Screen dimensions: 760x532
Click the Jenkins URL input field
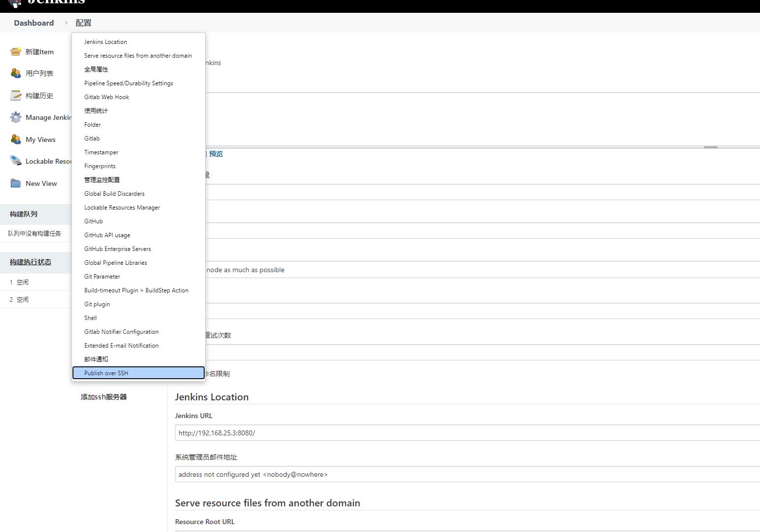[468, 433]
